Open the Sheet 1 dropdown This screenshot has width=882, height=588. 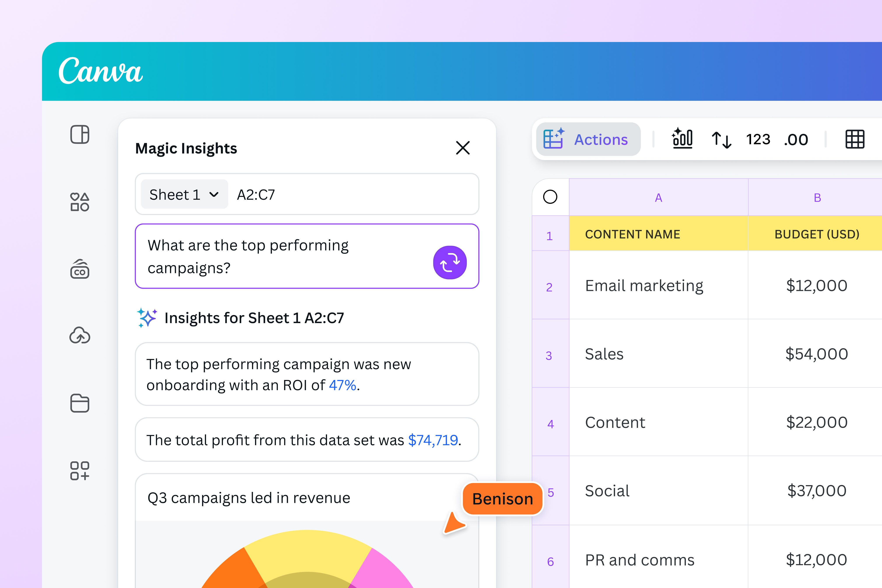click(x=184, y=194)
